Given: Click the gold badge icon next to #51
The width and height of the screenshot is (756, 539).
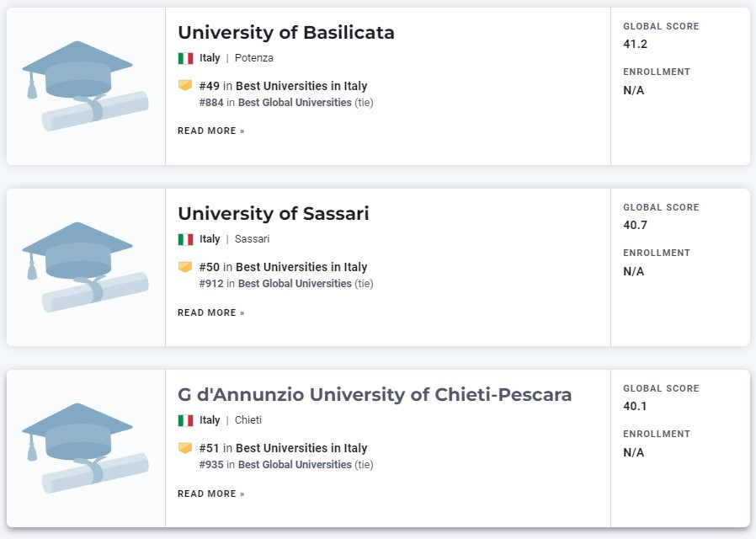Looking at the screenshot, I should coord(185,448).
